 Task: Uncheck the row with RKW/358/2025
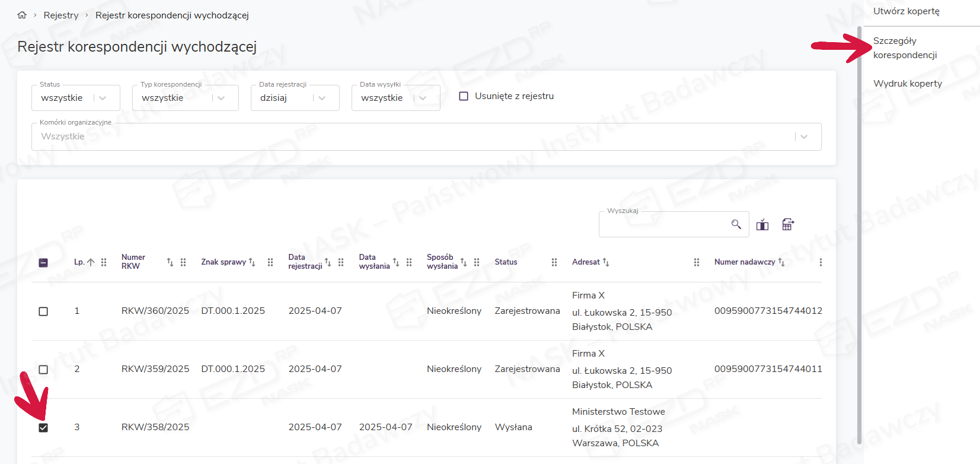tap(43, 428)
